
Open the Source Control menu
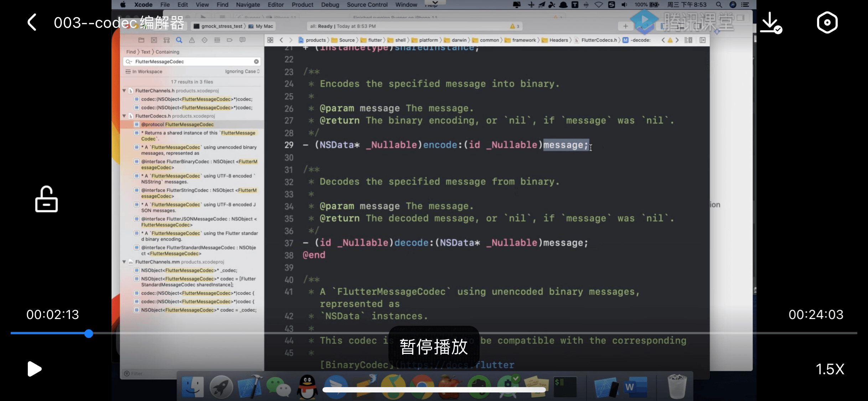367,5
